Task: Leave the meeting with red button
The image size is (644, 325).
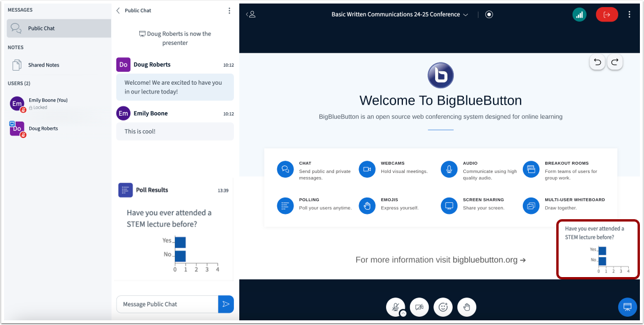Action: pyautogui.click(x=607, y=15)
